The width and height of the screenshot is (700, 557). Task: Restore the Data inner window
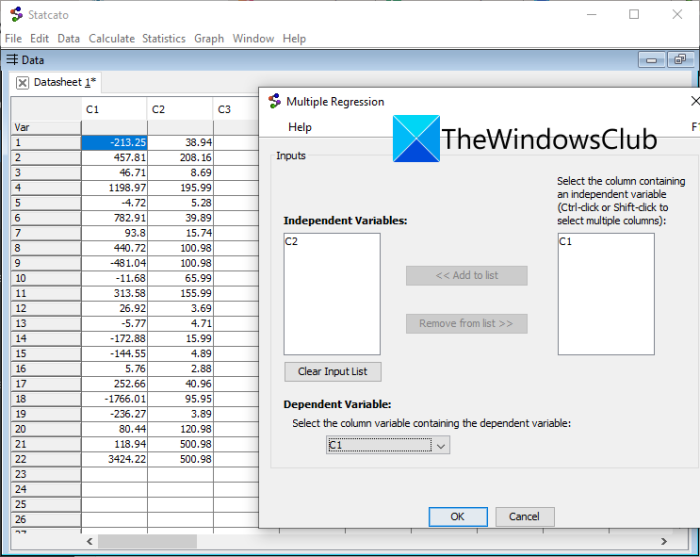click(680, 60)
